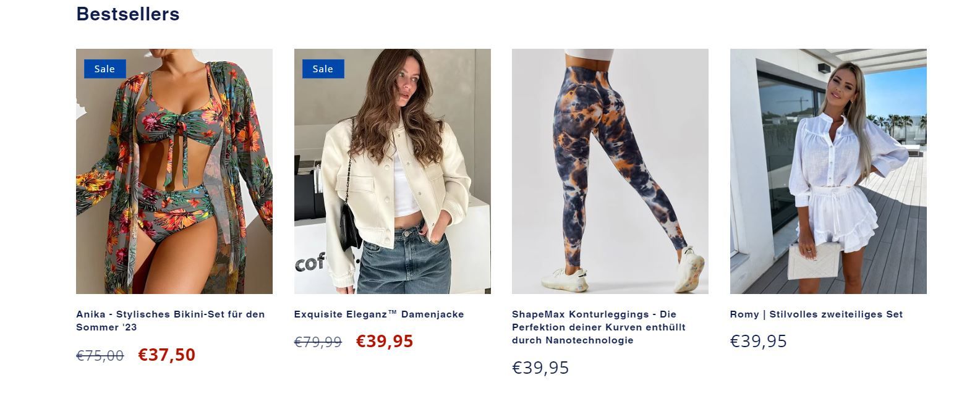Open the Anika Stylisches Bikini-Set title link
980x412 pixels.
[x=171, y=321]
